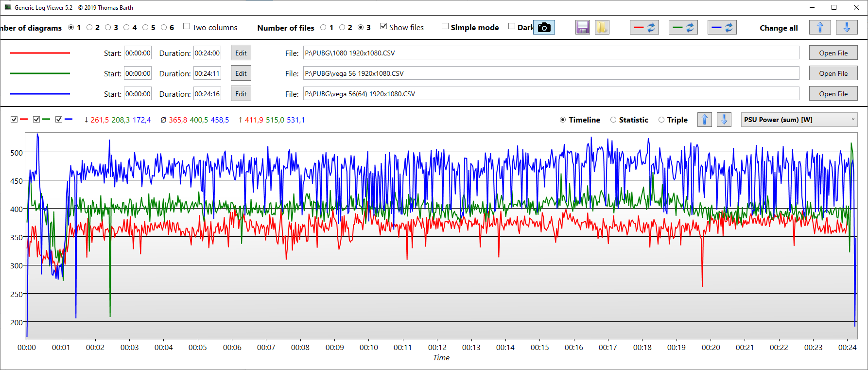
Task: Set number of diagrams to 6
Action: click(x=164, y=28)
